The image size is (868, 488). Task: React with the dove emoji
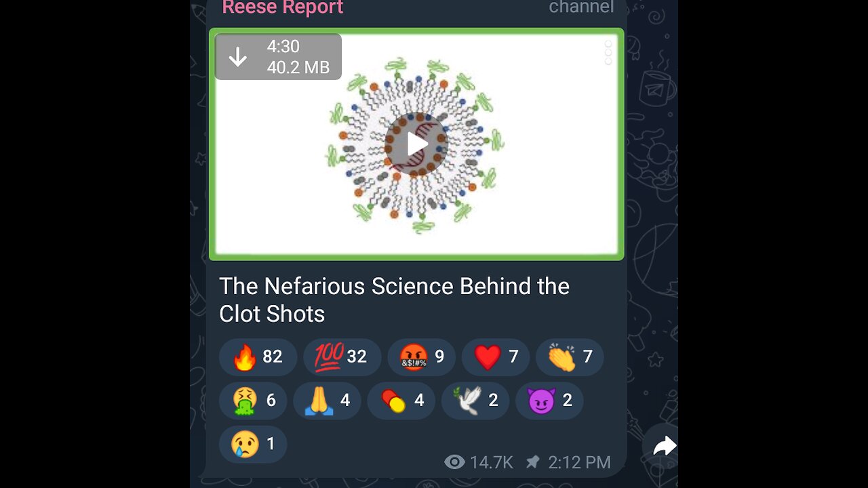475,401
